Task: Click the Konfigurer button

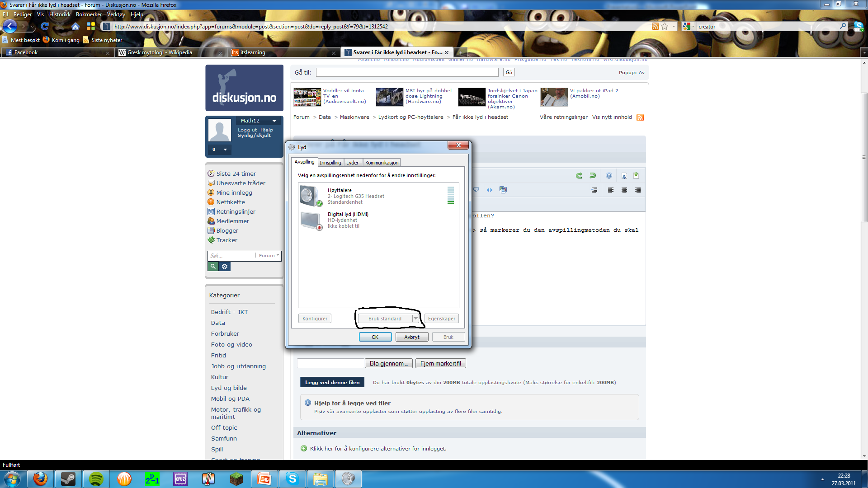Action: [315, 319]
